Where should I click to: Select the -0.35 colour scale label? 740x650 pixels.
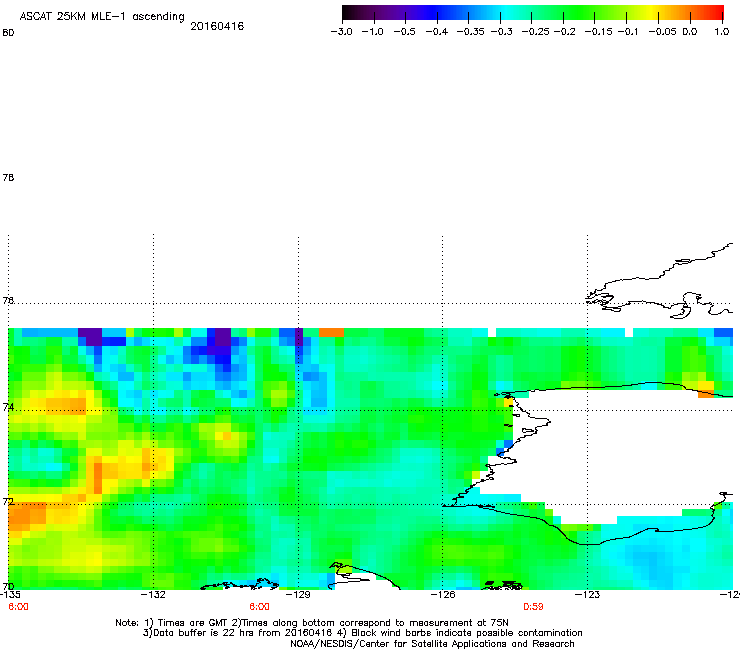(470, 32)
